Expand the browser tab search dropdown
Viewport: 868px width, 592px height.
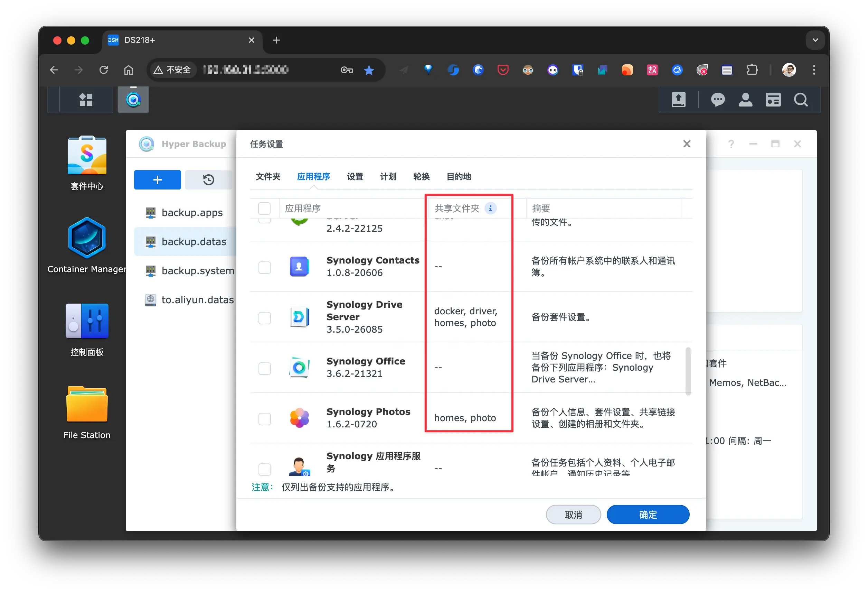[x=815, y=40]
